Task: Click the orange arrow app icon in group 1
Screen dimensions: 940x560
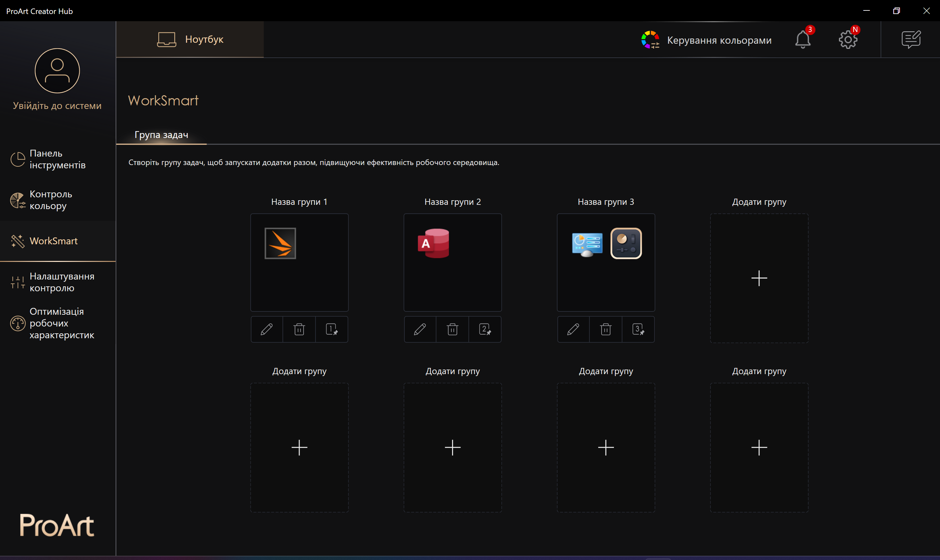Action: (x=280, y=243)
